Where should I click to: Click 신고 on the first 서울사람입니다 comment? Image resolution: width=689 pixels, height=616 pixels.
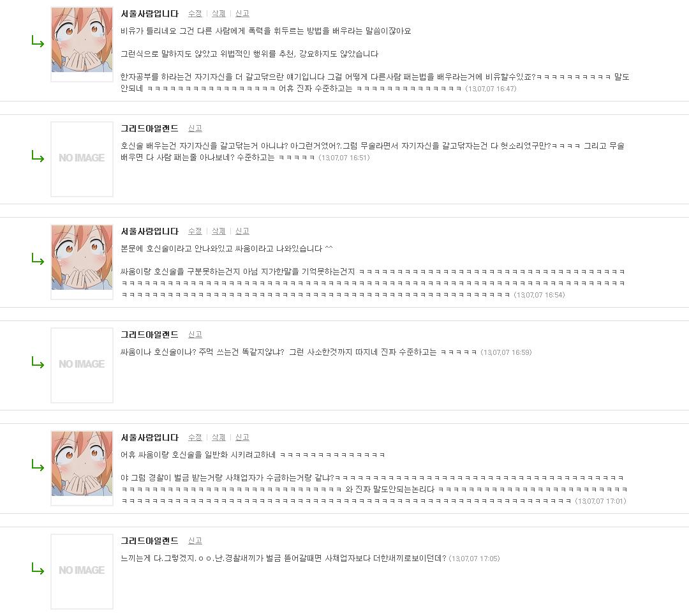(x=242, y=13)
